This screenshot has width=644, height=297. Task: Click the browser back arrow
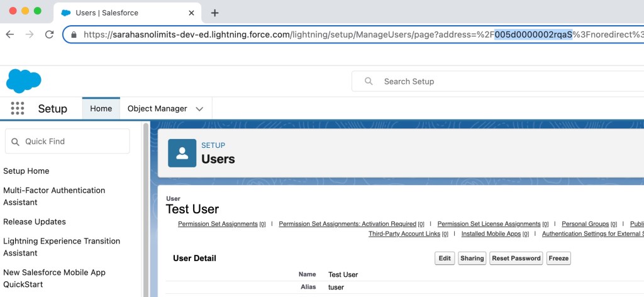(10, 35)
